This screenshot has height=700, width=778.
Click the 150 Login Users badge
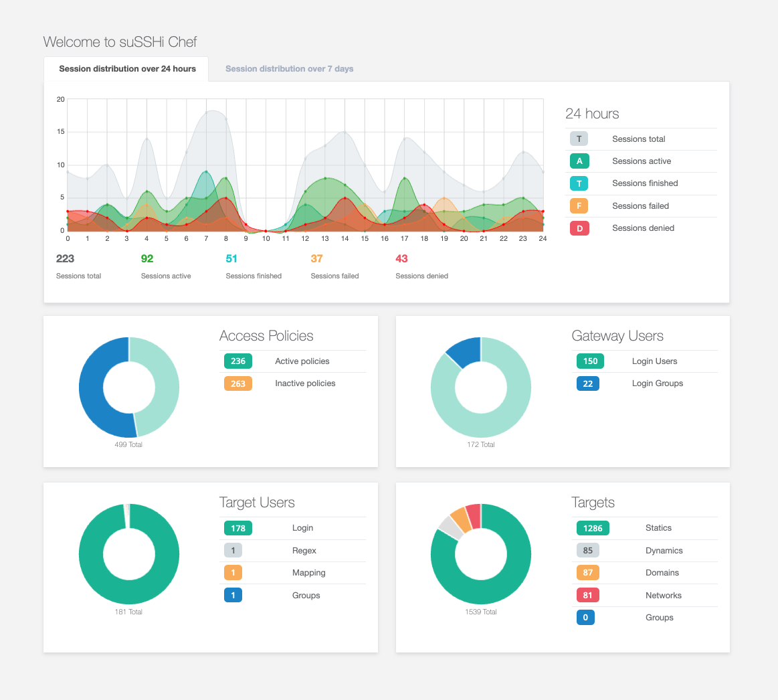click(590, 361)
